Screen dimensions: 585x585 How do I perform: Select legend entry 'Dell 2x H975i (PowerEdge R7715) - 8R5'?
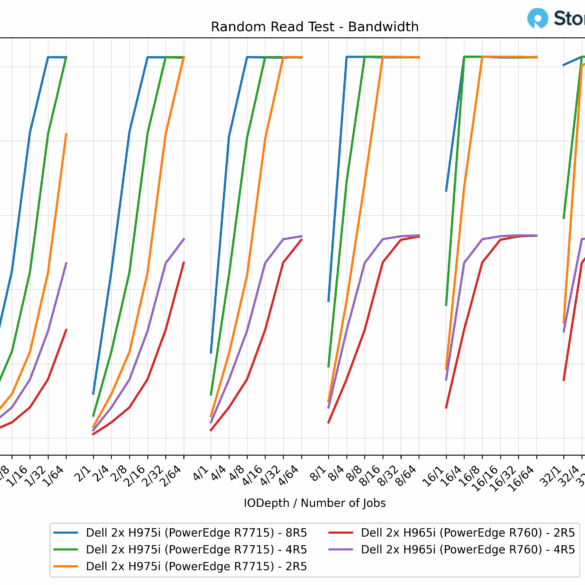pos(196,533)
